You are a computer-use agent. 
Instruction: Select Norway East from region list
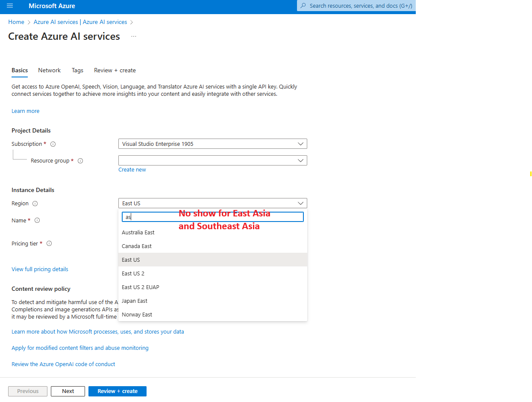coord(213,314)
